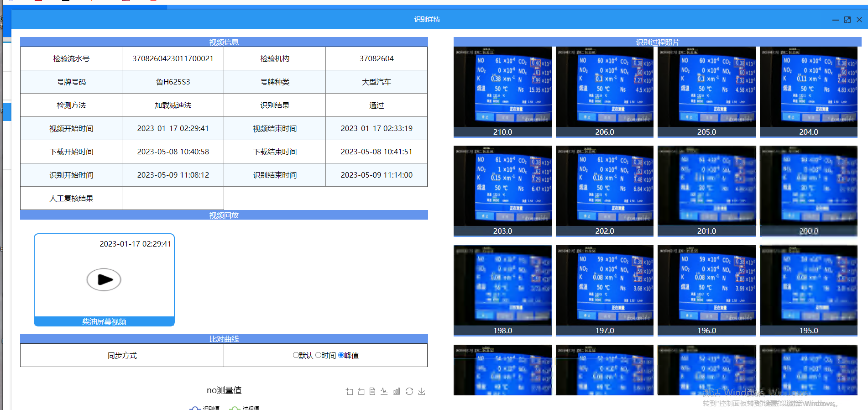Play the diesel screen video
The height and width of the screenshot is (410, 868).
(104, 279)
